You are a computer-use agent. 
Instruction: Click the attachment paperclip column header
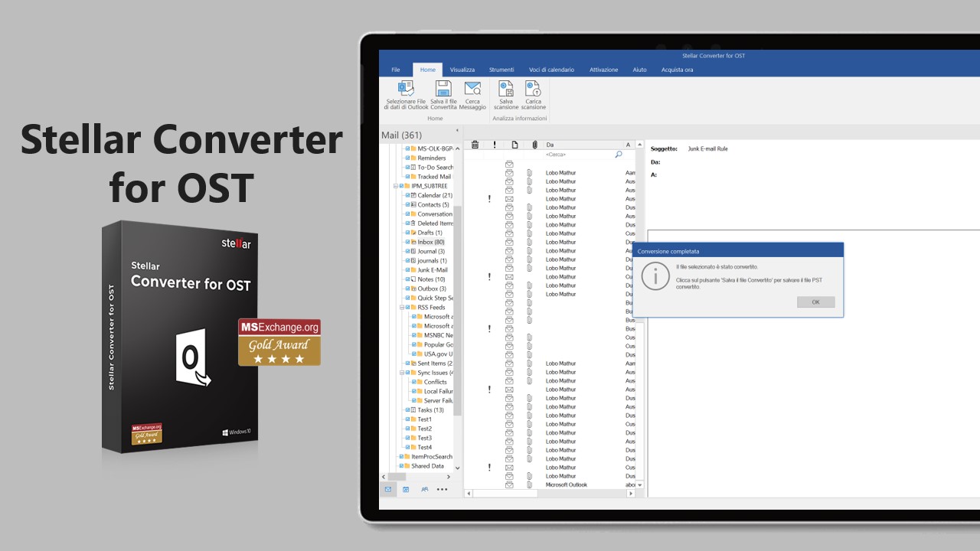tap(534, 145)
